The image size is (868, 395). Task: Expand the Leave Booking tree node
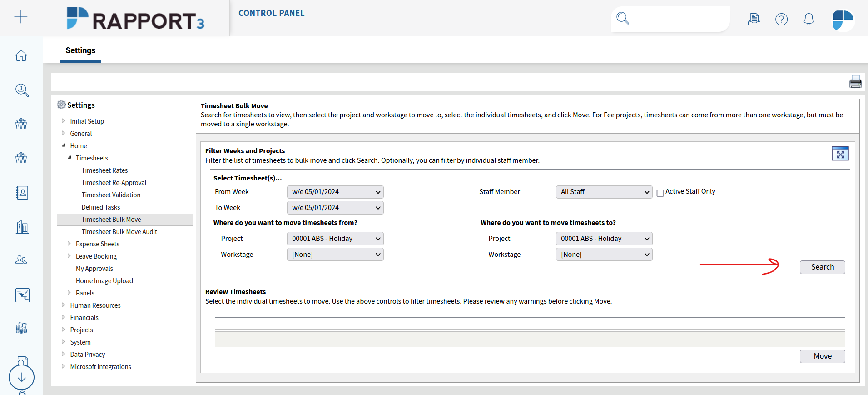click(69, 256)
